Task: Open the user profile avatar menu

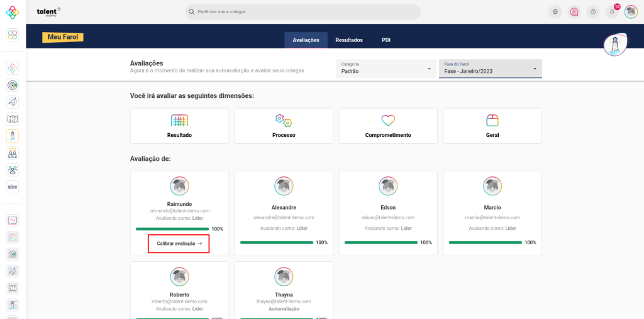Action: 631,12
